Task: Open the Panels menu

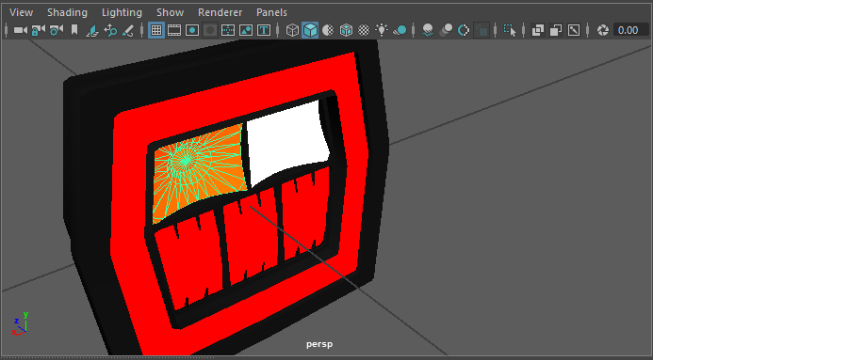Action: [271, 12]
